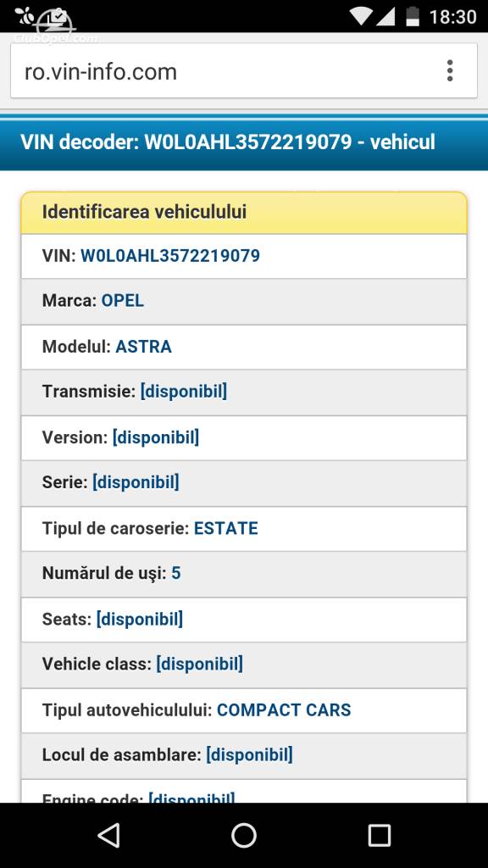Tap the notification icon at top left
This screenshot has height=868, width=488.
[26, 16]
